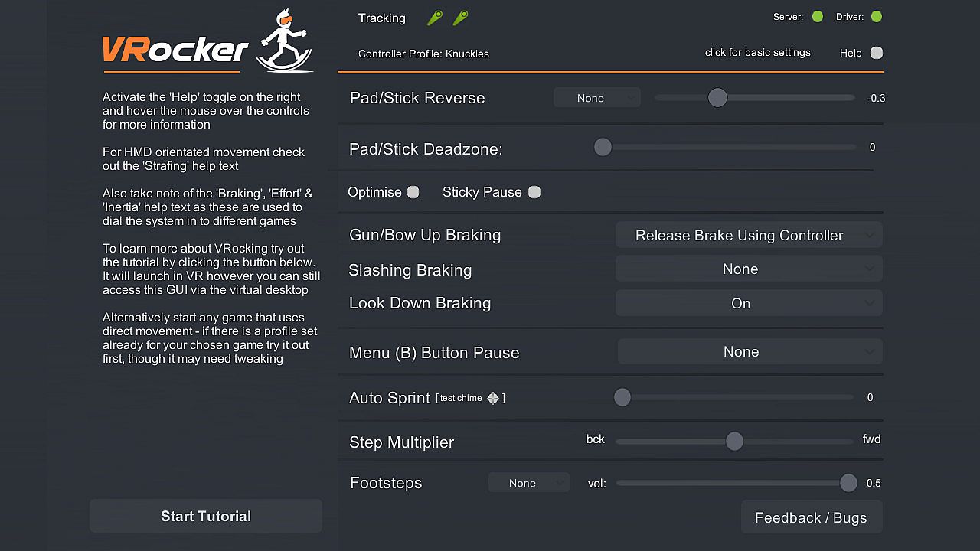Click the Server status indicator light
The width and height of the screenshot is (980, 551).
818,17
